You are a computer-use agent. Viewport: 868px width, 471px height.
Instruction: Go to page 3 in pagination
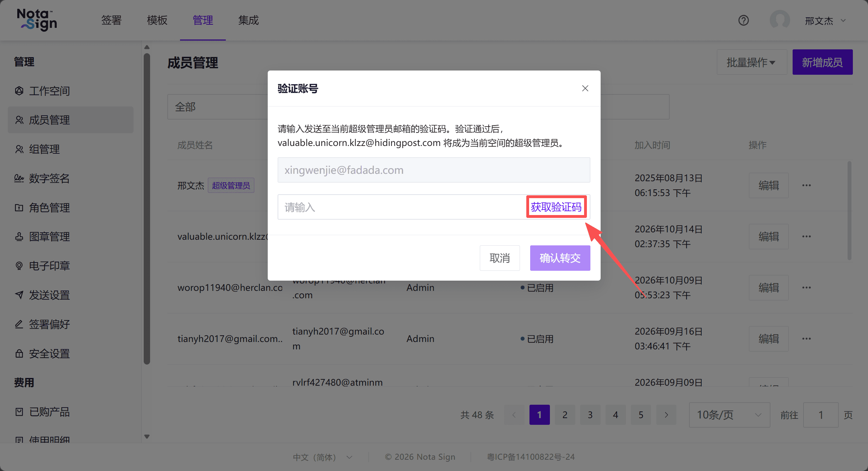pos(590,415)
